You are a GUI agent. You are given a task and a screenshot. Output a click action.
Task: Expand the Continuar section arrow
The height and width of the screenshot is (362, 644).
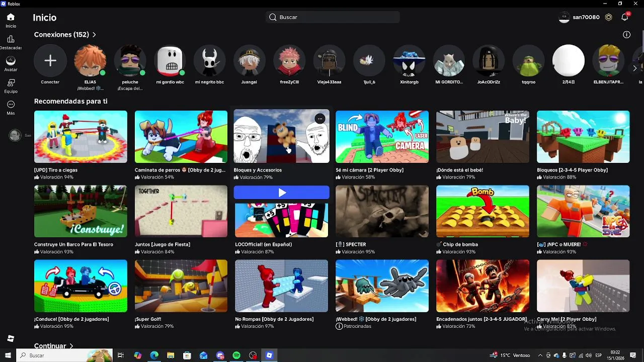point(71,346)
